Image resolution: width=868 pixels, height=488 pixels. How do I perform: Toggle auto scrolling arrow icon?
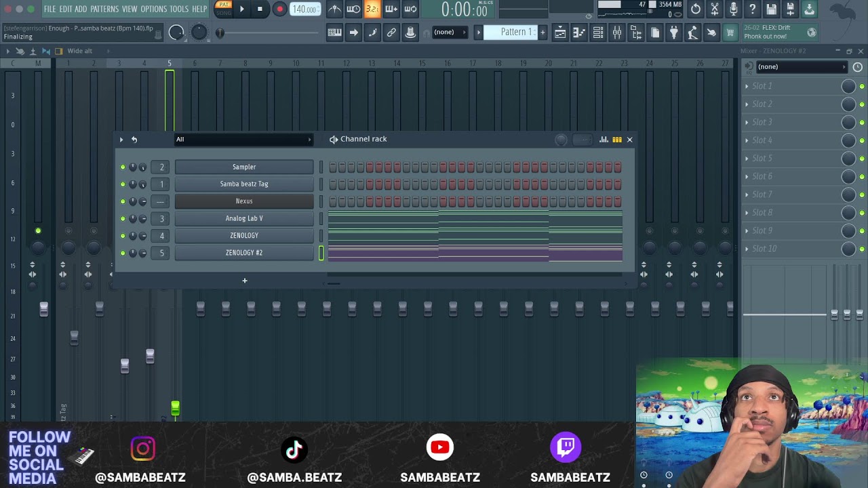click(353, 32)
